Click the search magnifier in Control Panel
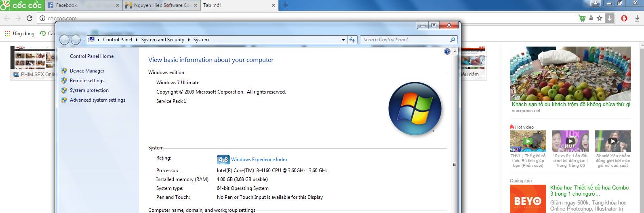 pos(452,40)
